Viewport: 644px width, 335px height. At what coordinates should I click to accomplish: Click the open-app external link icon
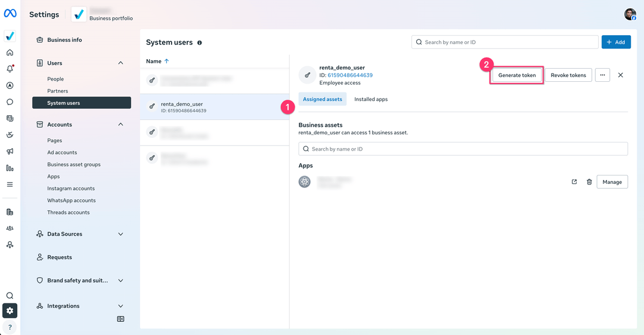(574, 182)
